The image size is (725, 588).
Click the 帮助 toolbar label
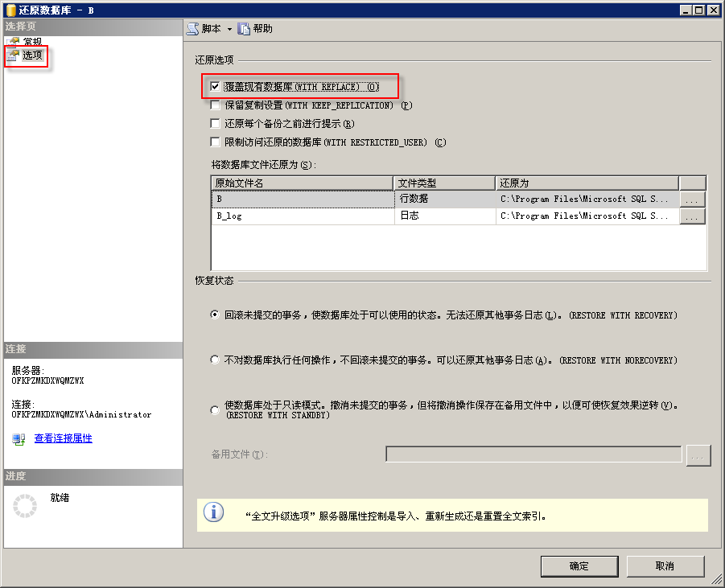pos(262,29)
